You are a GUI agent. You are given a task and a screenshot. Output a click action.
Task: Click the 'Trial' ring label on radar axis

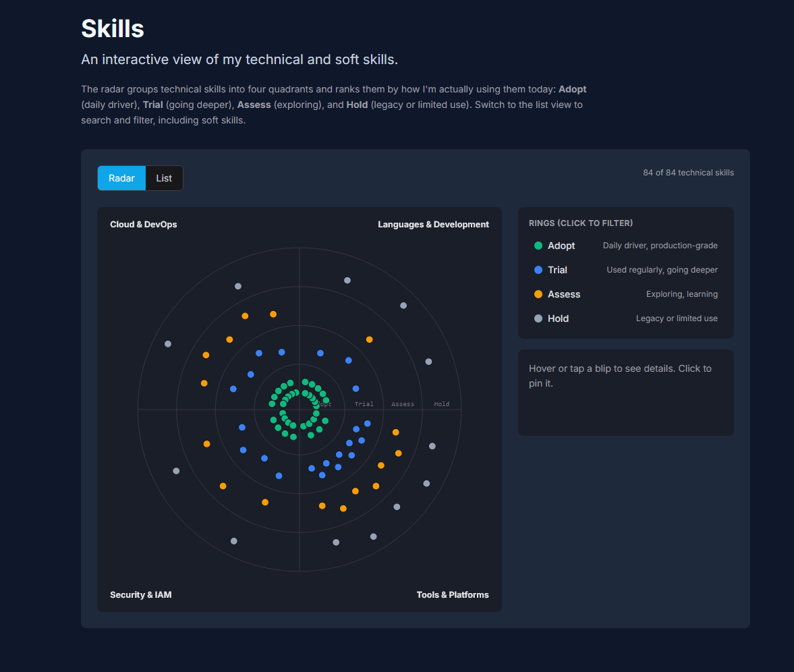tap(364, 404)
